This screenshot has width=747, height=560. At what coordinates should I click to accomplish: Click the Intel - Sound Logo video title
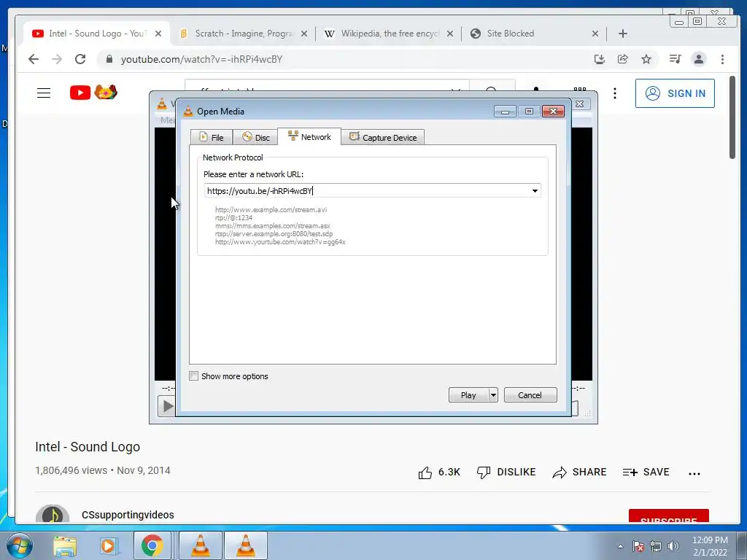[x=88, y=447]
